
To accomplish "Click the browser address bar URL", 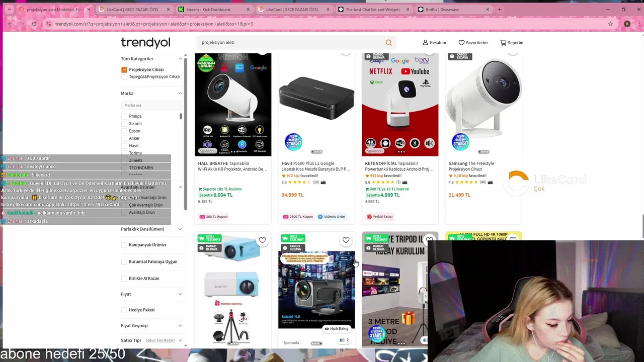I will click(x=154, y=24).
